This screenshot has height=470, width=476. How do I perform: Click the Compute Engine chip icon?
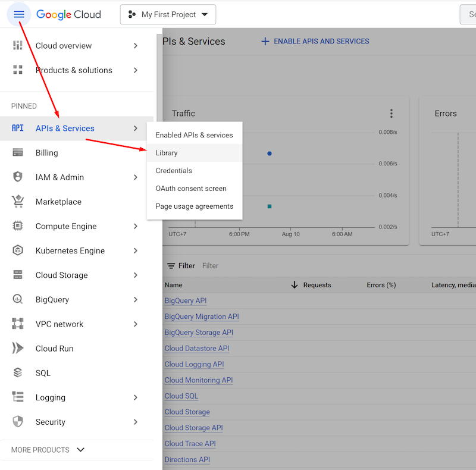pos(18,226)
